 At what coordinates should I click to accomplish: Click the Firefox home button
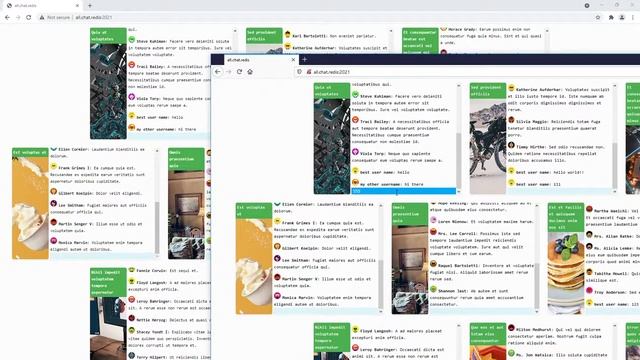coord(250,71)
